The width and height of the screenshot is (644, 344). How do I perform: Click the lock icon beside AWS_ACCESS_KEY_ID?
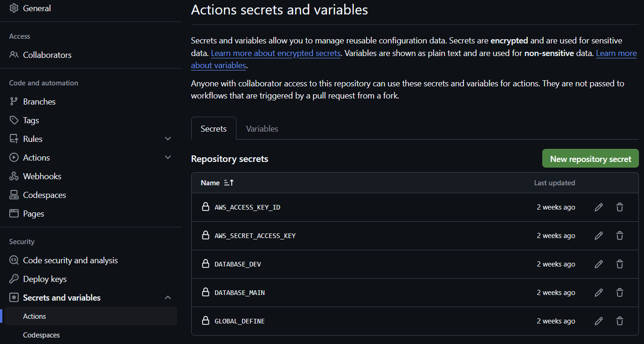point(206,207)
